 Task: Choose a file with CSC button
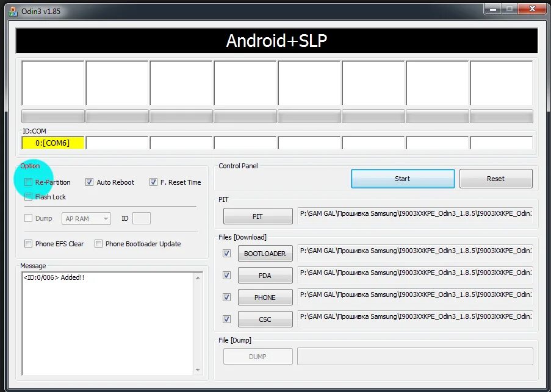tap(265, 319)
